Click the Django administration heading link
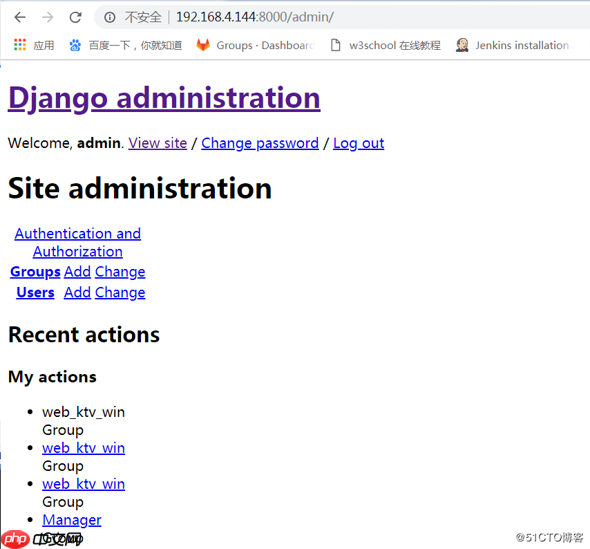The height and width of the screenshot is (549, 590). click(x=164, y=98)
